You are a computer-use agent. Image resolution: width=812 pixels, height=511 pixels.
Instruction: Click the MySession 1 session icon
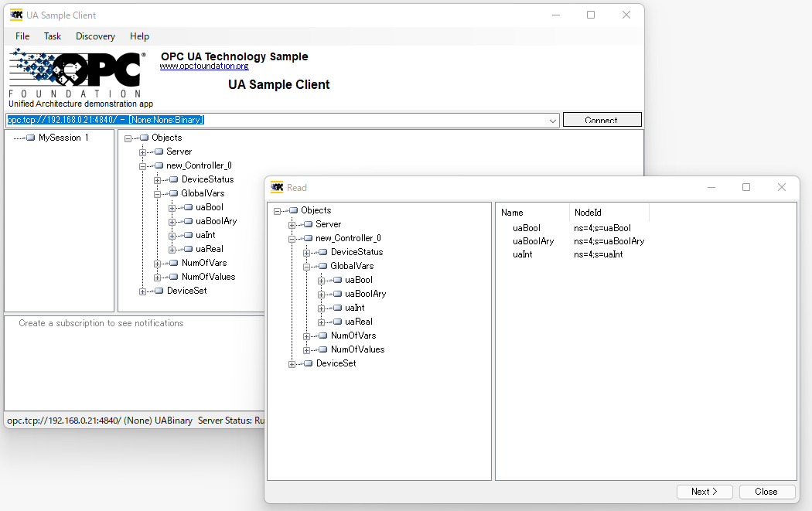pyautogui.click(x=31, y=138)
